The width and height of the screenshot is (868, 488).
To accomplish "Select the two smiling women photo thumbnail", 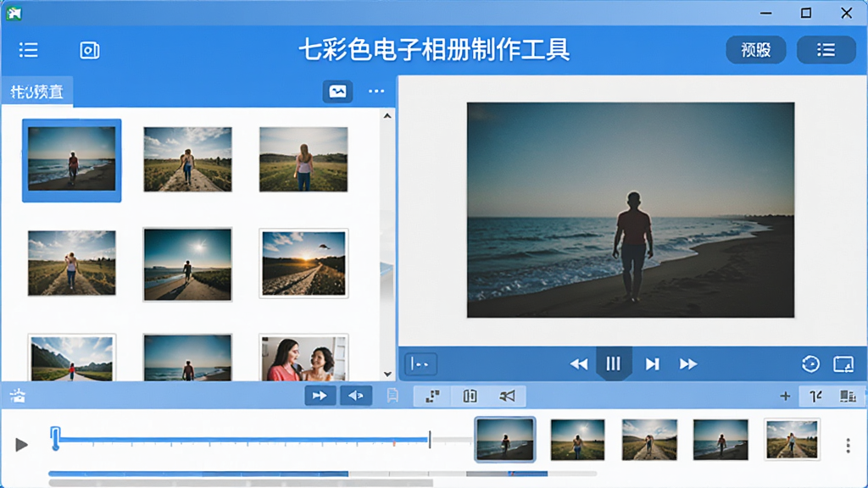I will [x=304, y=358].
